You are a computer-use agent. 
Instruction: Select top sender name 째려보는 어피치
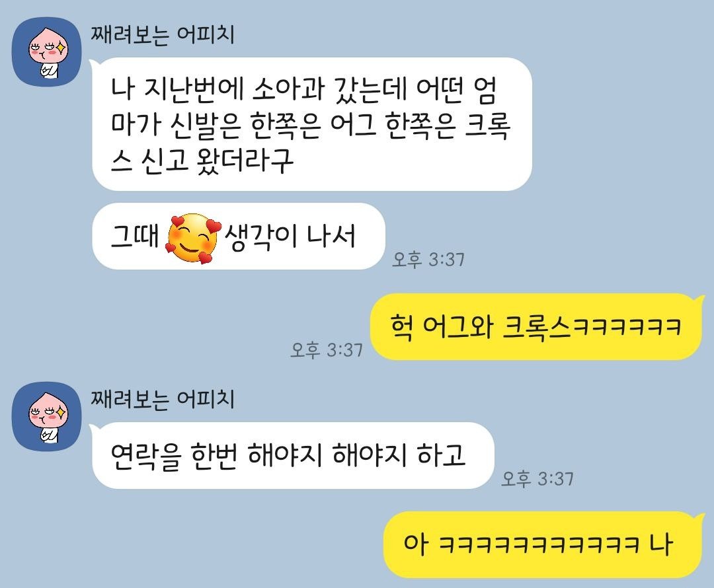163,35
